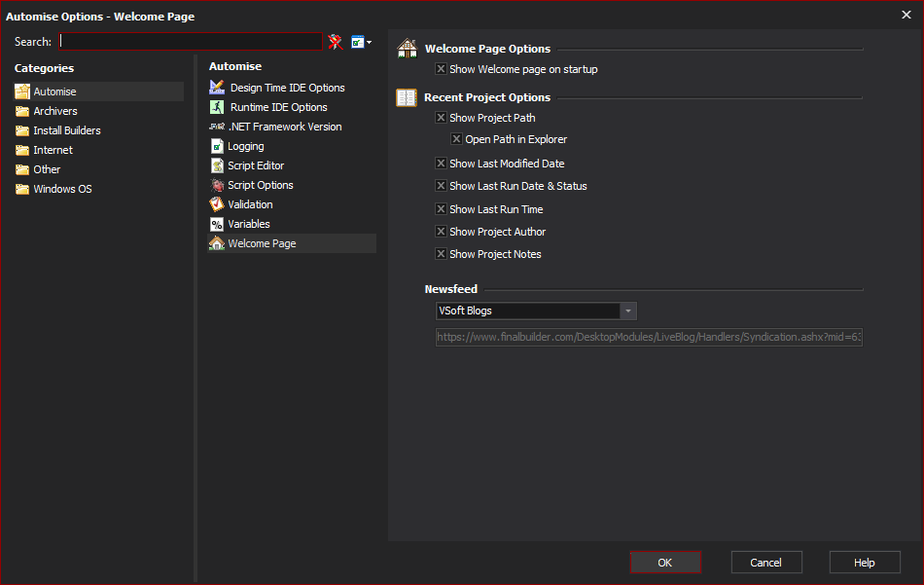924x585 pixels.
Task: Open Design Time IDE Options page
Action: click(288, 88)
